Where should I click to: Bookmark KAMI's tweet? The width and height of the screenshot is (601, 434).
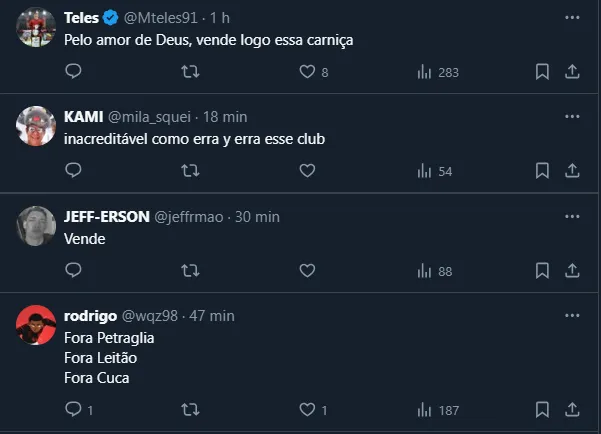point(542,171)
